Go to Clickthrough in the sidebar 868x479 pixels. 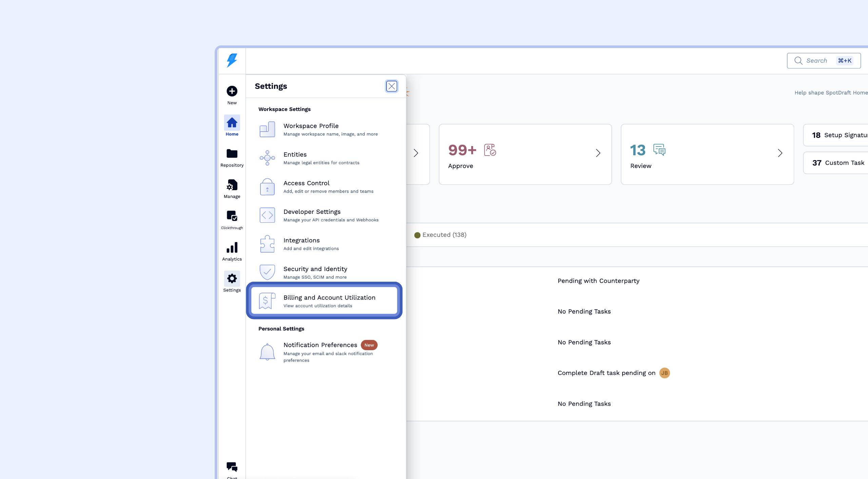(232, 216)
